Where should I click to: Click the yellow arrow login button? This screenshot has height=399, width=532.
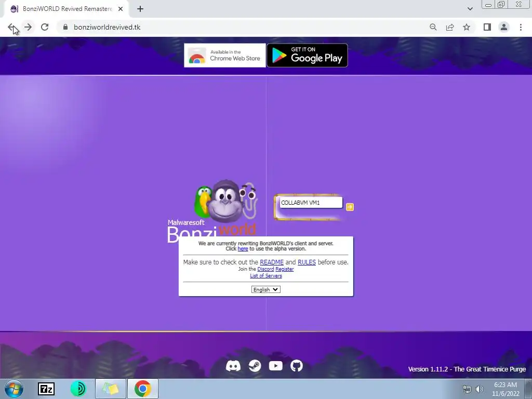[350, 207]
